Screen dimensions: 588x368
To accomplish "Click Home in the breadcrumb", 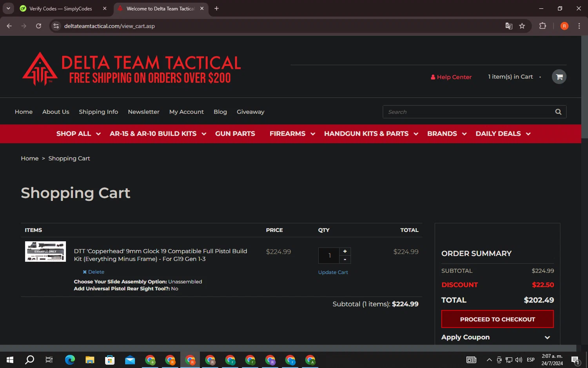I will [x=30, y=158].
